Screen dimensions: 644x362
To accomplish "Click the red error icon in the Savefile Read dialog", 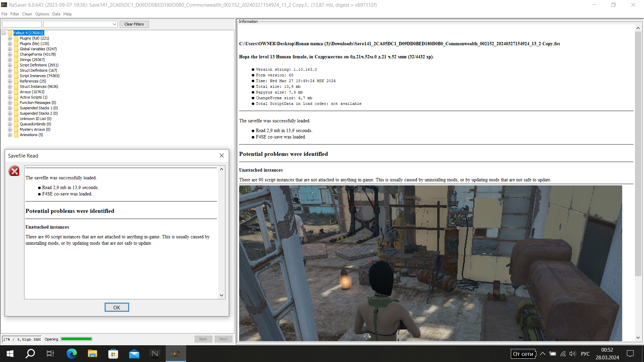I will [x=14, y=171].
